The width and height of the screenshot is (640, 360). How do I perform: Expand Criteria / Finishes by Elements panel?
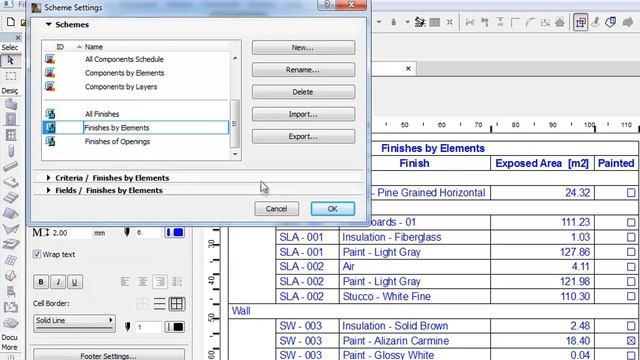tap(49, 178)
